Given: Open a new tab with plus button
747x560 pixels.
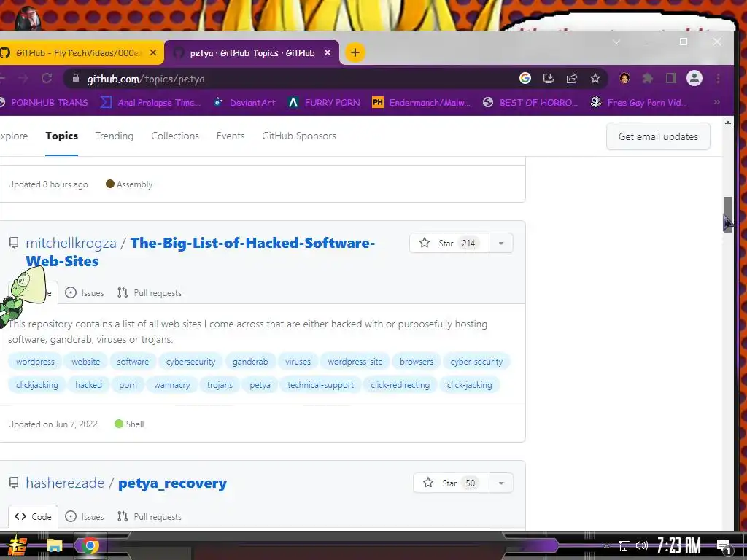Looking at the screenshot, I should [x=355, y=52].
